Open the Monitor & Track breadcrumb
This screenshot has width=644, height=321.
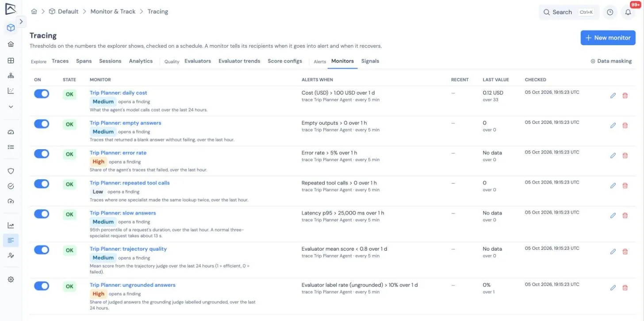[113, 12]
